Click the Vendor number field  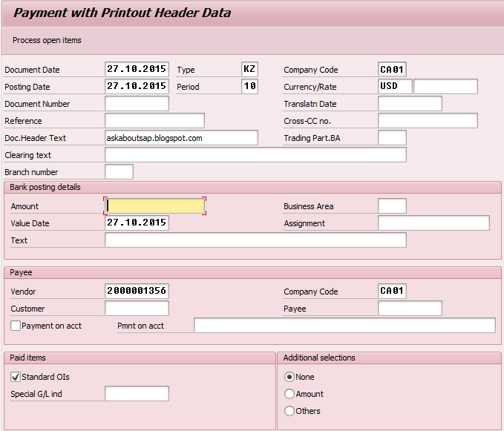click(x=137, y=291)
